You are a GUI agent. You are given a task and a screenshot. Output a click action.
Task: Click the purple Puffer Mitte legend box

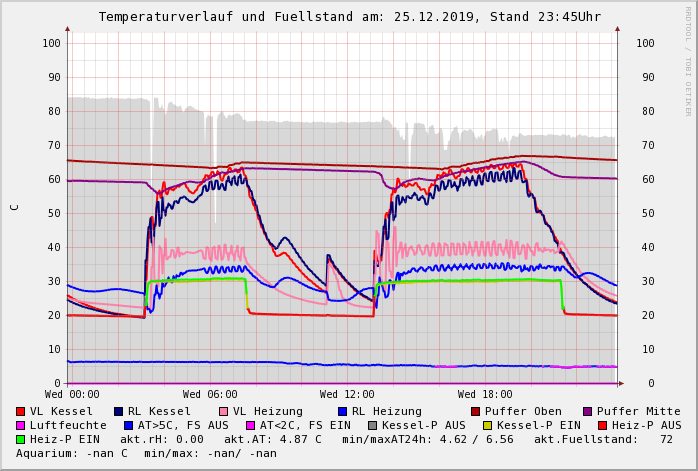pos(587,412)
